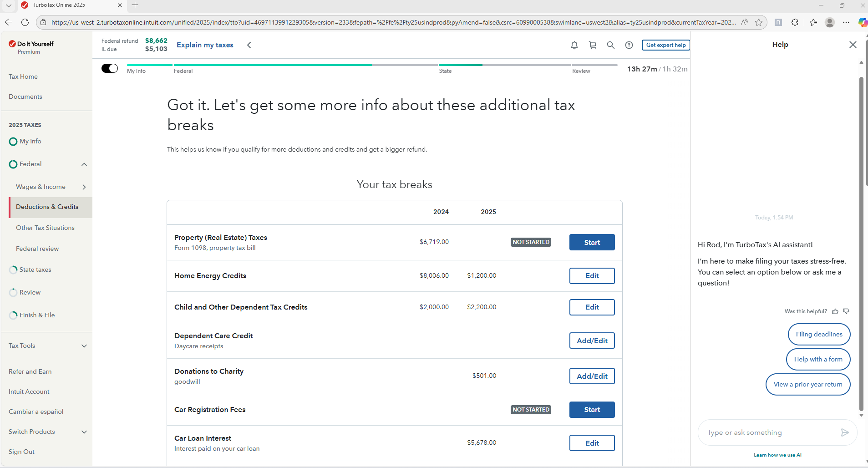Viewport: 868px width, 468px height.
Task: Click the thumbs down icon
Action: pyautogui.click(x=846, y=311)
